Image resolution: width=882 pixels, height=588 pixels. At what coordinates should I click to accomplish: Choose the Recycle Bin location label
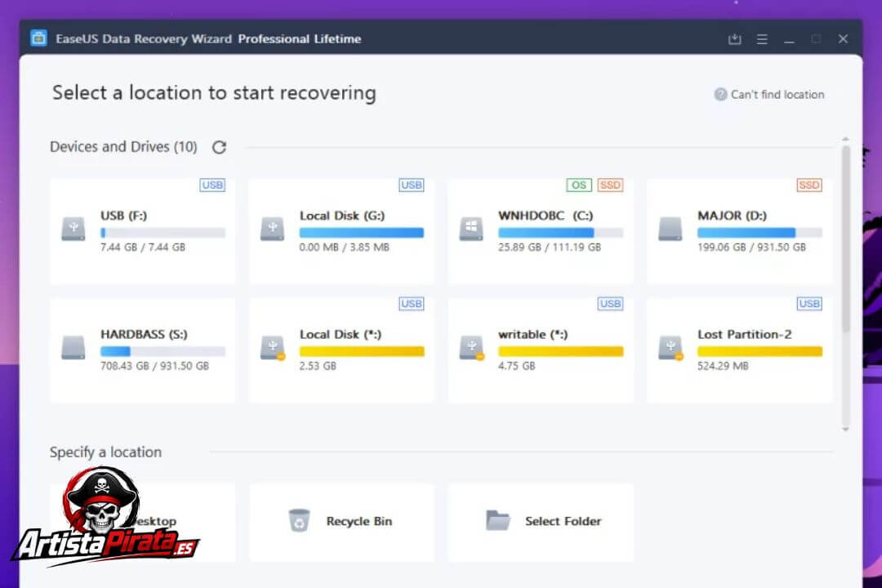coord(359,521)
